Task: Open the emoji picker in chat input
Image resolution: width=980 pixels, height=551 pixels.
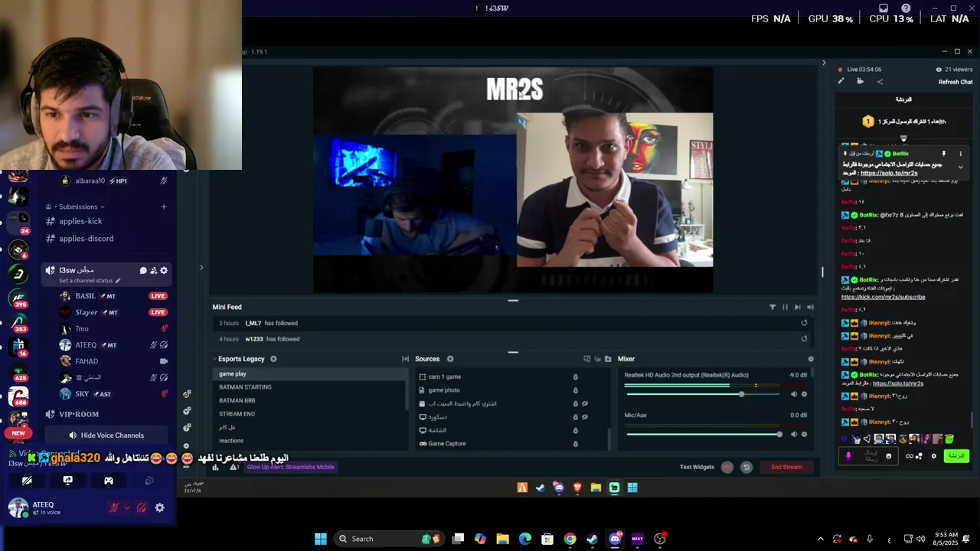Action: tap(888, 456)
